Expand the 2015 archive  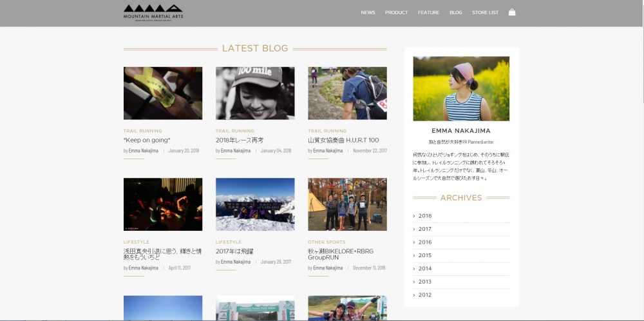point(425,255)
